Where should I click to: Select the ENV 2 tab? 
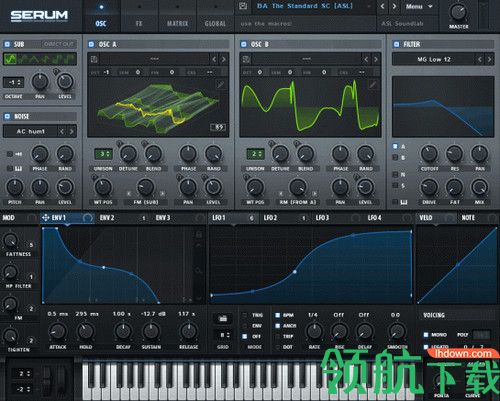coord(107,218)
